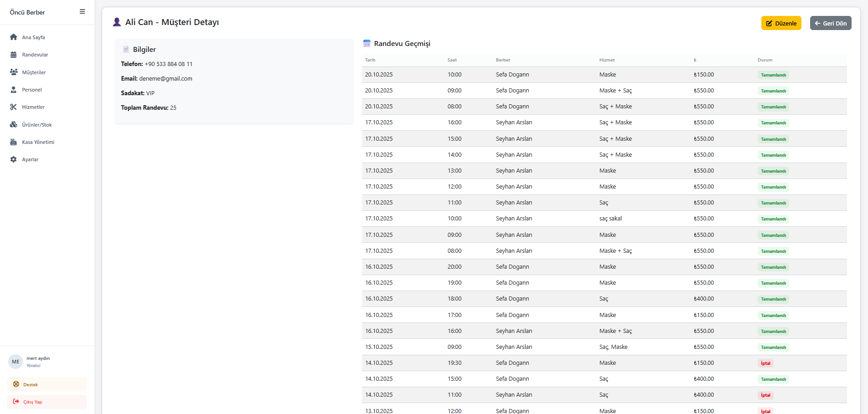The height and width of the screenshot is (414, 868).
Task: Click the Ayarlar gear icon
Action: 14,159
